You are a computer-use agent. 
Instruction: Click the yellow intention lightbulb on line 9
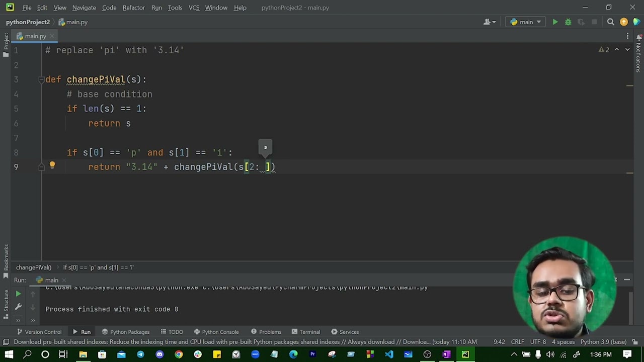(52, 165)
